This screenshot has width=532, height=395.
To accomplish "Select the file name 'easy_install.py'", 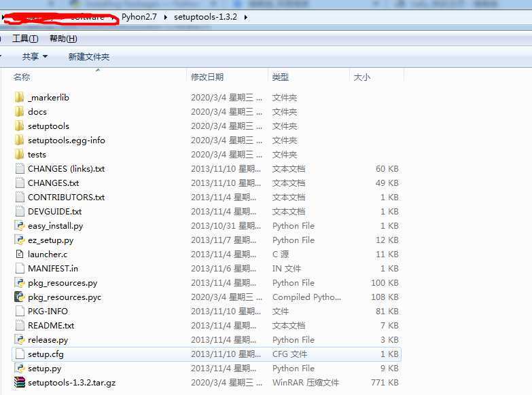I will [55, 226].
